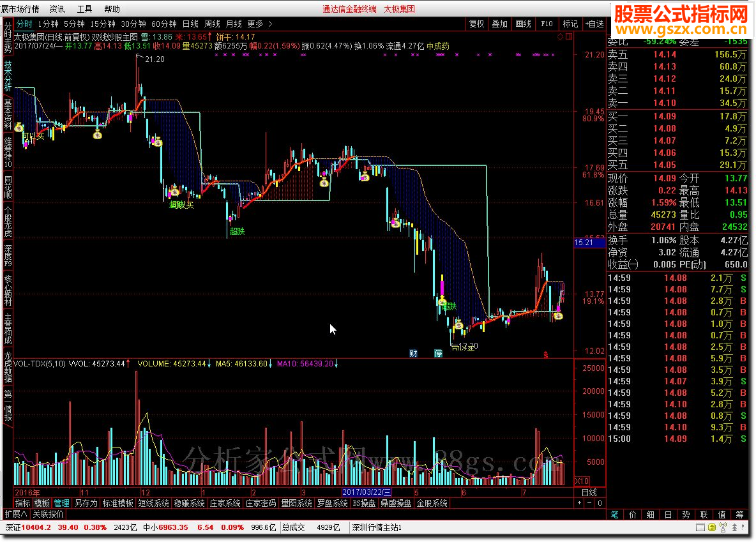Expand 更多 period options

(259, 24)
